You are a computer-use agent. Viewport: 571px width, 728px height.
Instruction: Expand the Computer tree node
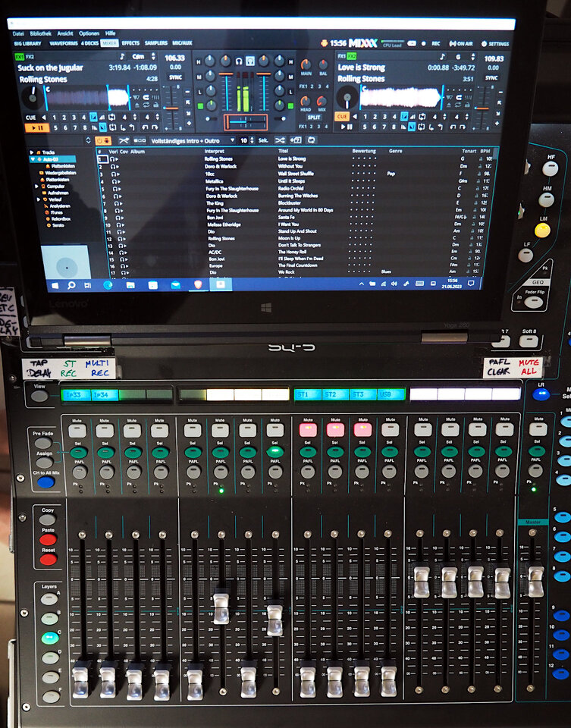[x=36, y=187]
